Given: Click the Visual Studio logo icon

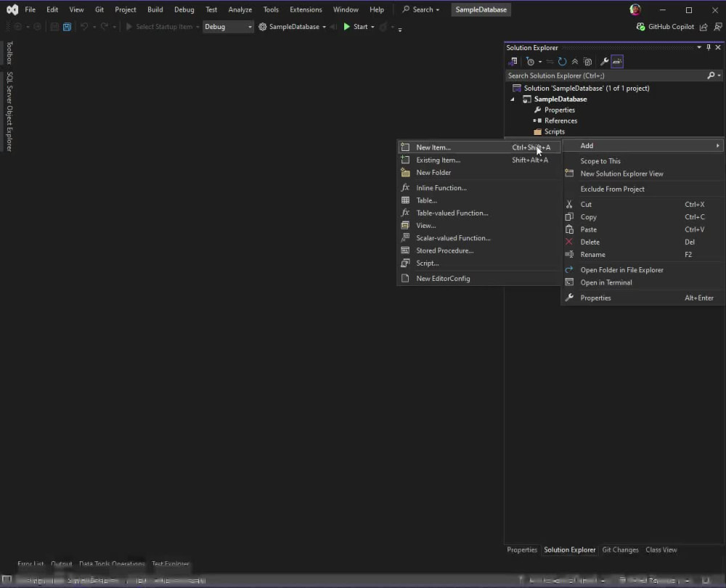Looking at the screenshot, I should pos(12,9).
